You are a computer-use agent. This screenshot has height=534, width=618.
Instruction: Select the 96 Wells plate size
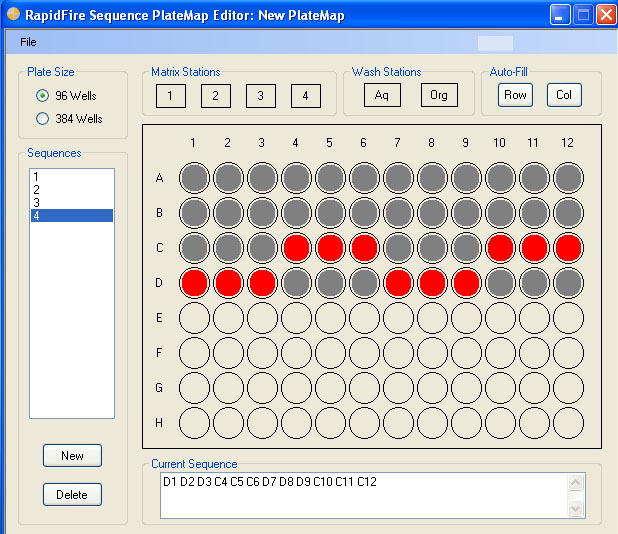[66, 96]
